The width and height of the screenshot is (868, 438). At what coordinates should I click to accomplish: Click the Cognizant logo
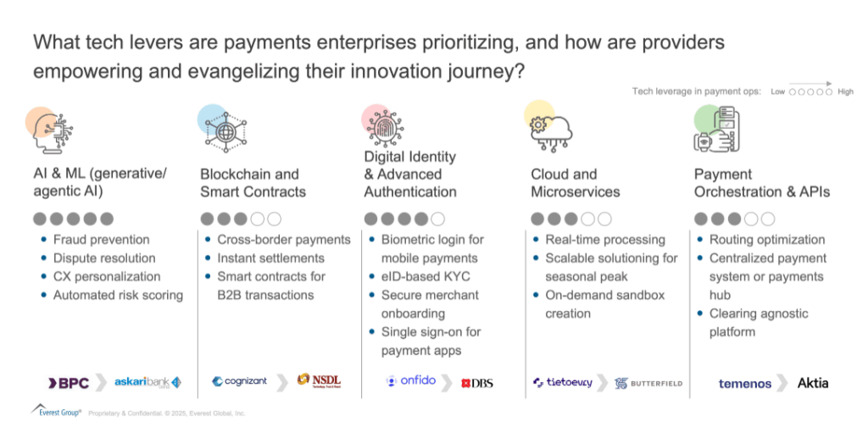pyautogui.click(x=240, y=382)
